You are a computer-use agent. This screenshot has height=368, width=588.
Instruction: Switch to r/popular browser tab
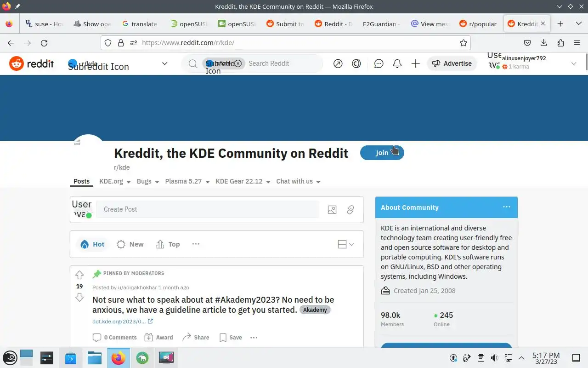(478, 24)
